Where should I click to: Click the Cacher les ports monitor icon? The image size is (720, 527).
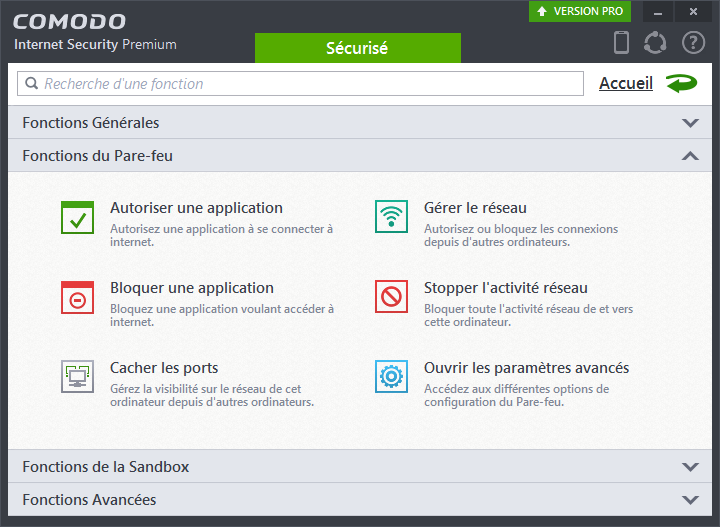(x=78, y=377)
